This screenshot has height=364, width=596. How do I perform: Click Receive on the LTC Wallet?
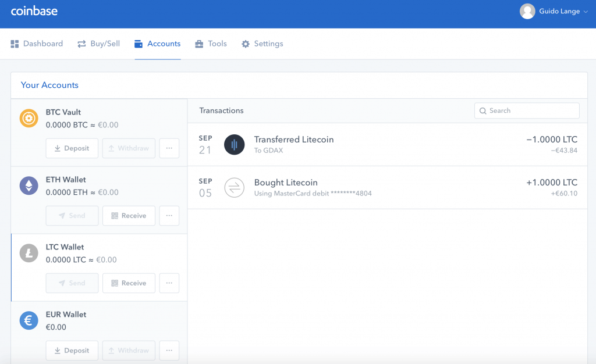click(x=129, y=283)
